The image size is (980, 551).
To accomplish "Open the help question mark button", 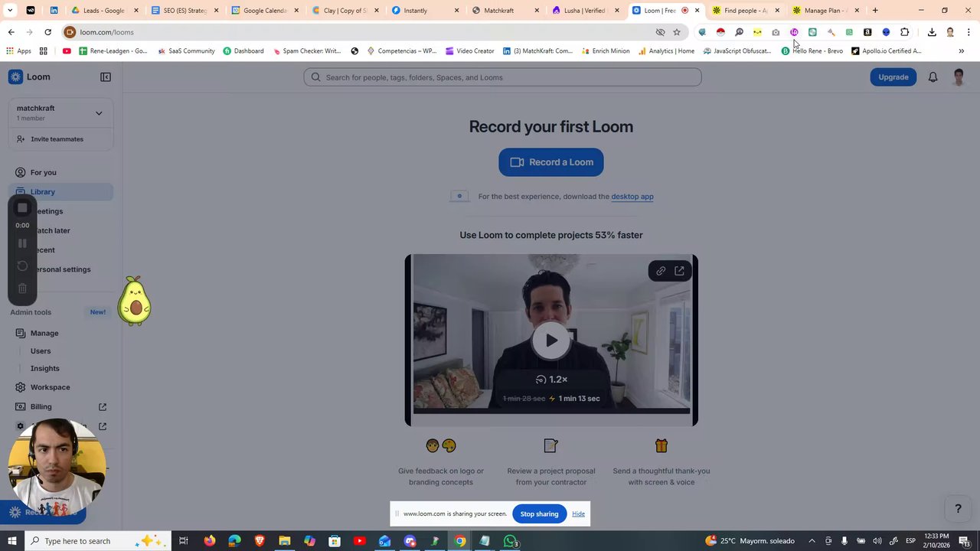I will point(957,509).
